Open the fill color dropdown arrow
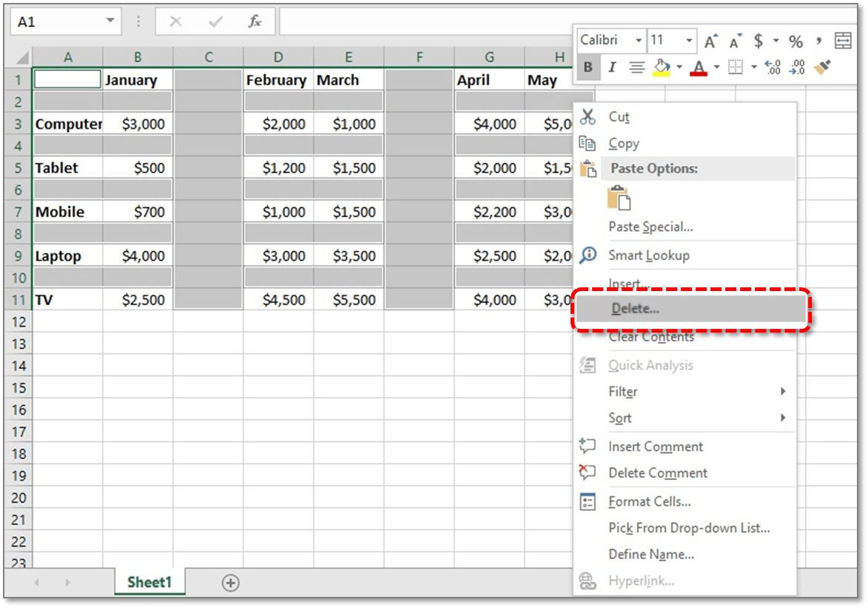 [x=679, y=67]
